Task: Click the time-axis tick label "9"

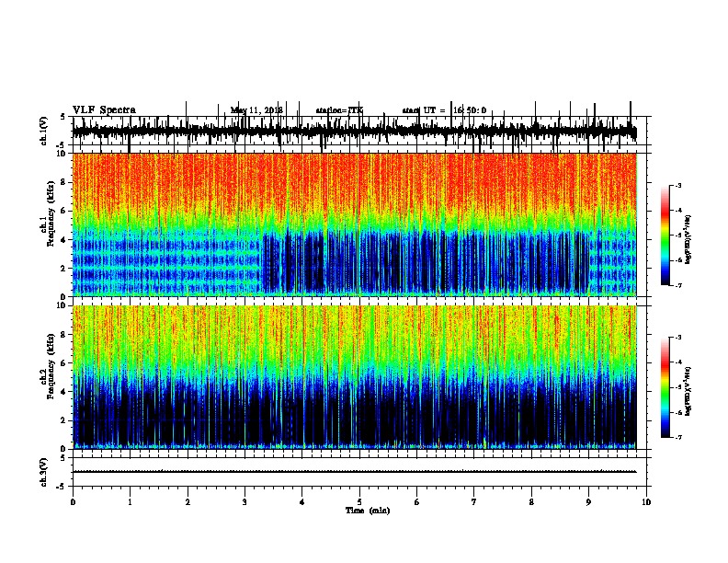Action: pyautogui.click(x=588, y=502)
